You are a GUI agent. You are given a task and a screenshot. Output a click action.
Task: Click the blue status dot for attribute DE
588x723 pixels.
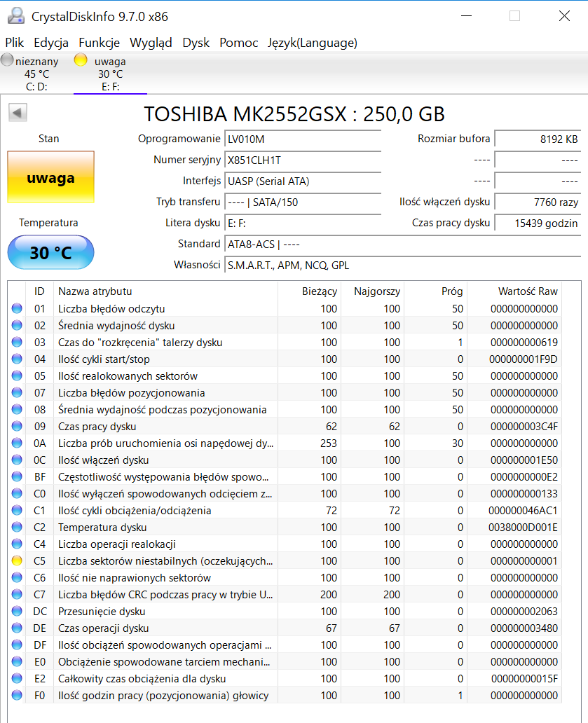pyautogui.click(x=17, y=628)
